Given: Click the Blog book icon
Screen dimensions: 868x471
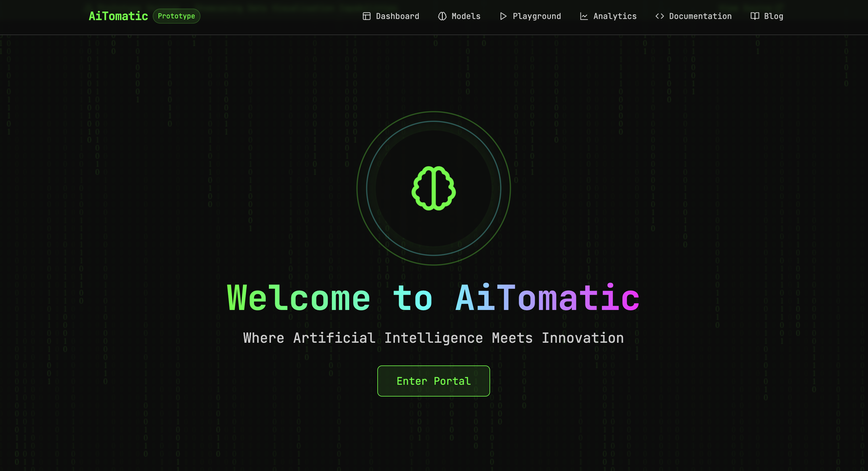Looking at the screenshot, I should [754, 16].
